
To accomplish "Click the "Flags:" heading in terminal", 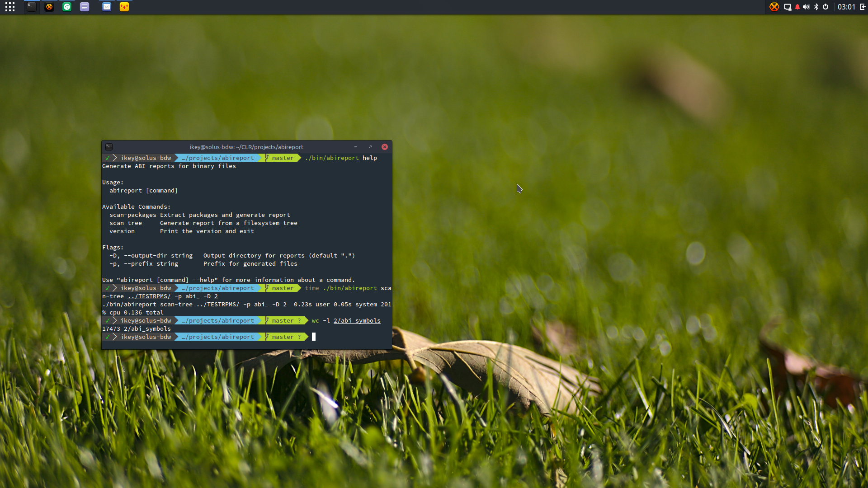I will (113, 248).
